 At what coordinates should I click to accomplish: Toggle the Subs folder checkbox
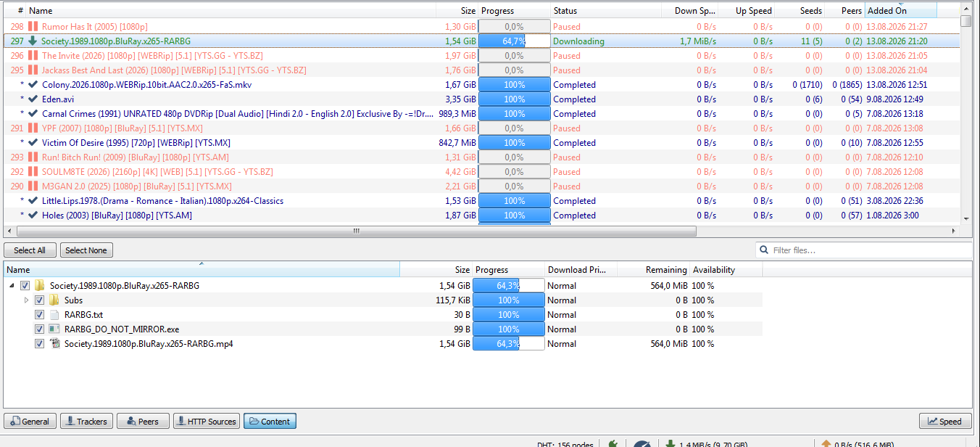(40, 300)
